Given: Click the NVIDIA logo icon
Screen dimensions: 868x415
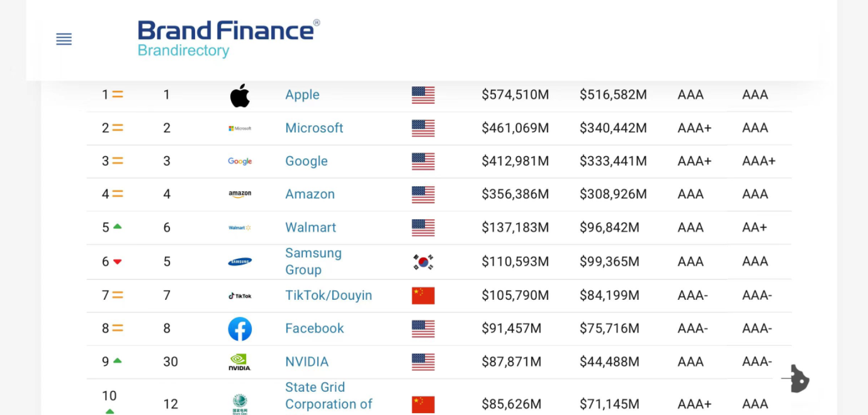Looking at the screenshot, I should click(240, 362).
